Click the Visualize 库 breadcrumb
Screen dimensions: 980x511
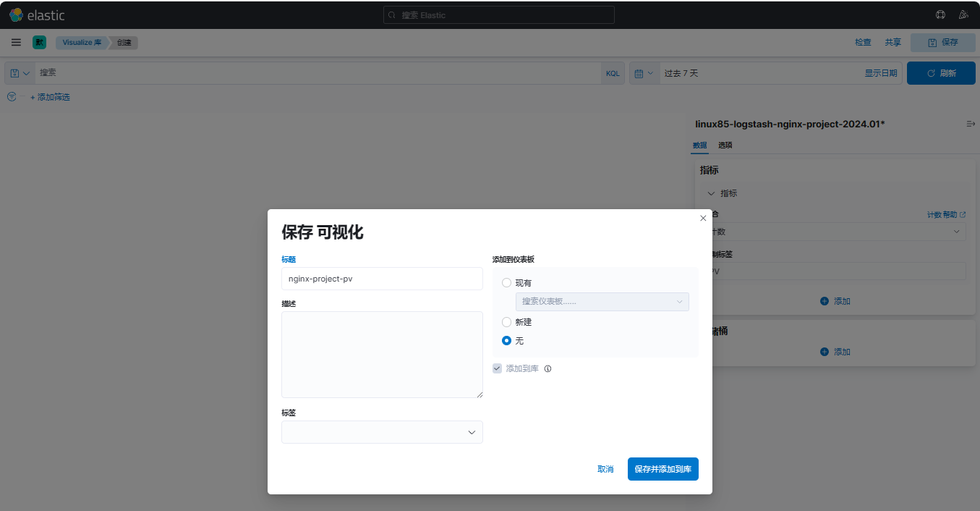81,43
